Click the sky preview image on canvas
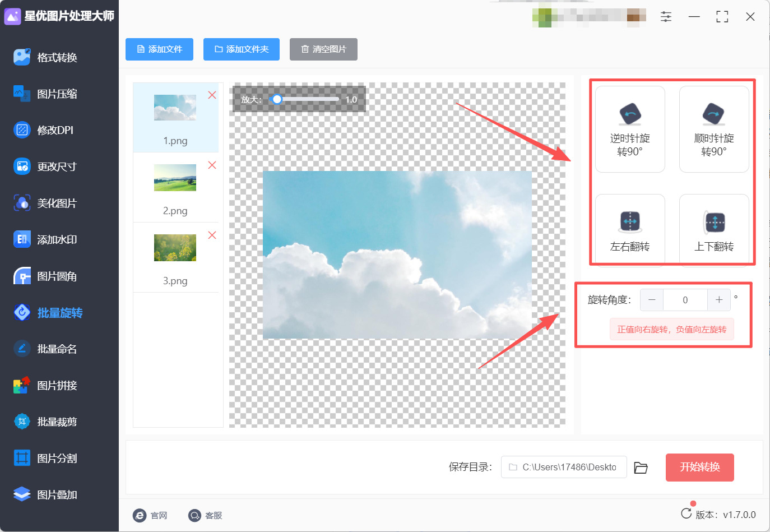Viewport: 770px width, 532px height. coord(397,255)
